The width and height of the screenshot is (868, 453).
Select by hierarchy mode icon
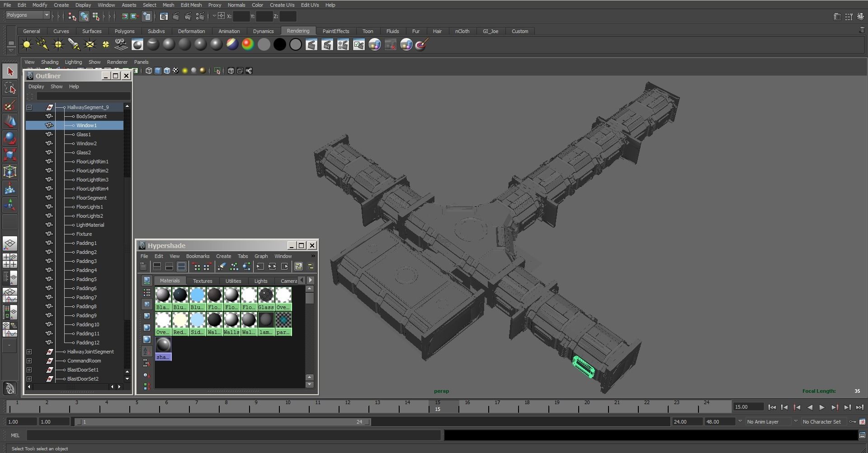(72, 16)
